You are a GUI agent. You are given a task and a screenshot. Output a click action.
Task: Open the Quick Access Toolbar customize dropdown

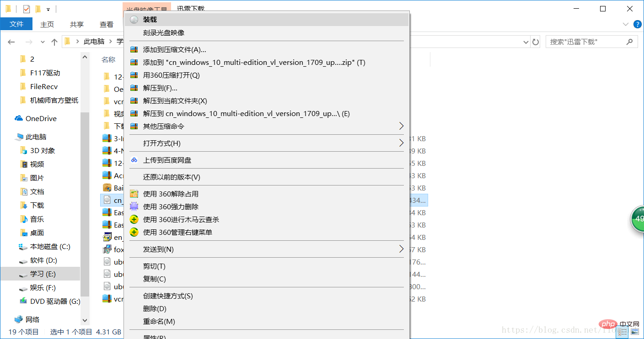[48, 8]
